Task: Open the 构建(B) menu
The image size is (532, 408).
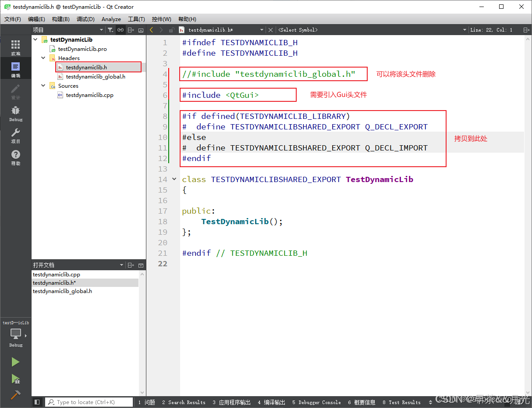Action: click(60, 19)
